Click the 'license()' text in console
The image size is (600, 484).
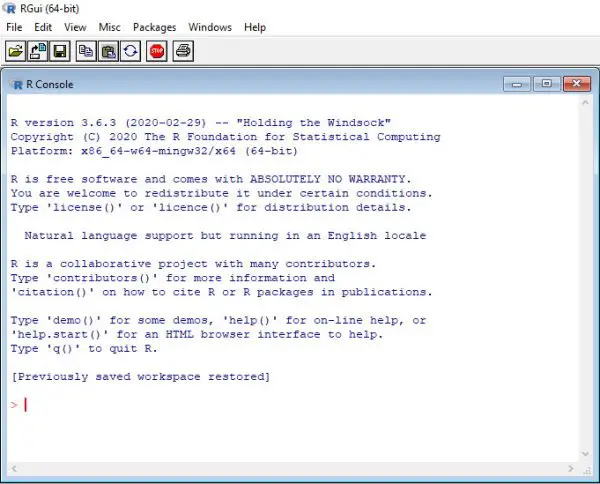click(x=84, y=207)
